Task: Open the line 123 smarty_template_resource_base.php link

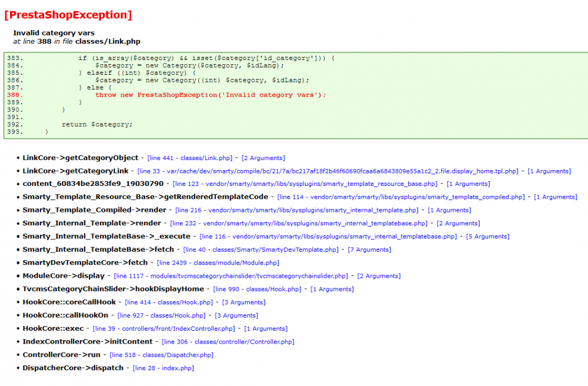Action: 305,184
